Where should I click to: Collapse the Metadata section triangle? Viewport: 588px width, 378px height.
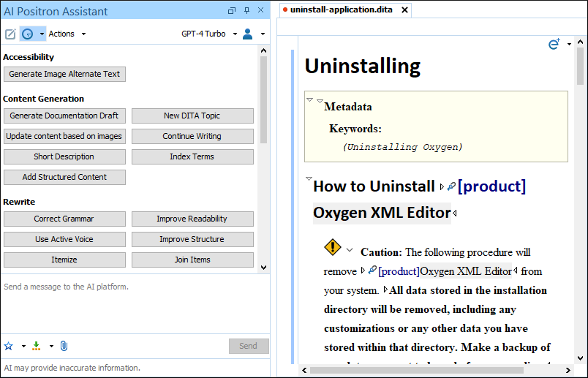pyautogui.click(x=320, y=101)
